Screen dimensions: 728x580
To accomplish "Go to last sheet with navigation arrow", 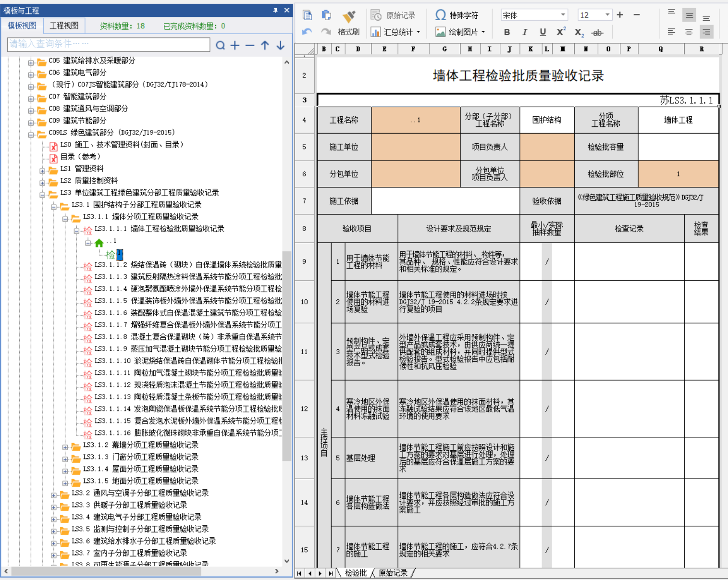I will point(331,573).
